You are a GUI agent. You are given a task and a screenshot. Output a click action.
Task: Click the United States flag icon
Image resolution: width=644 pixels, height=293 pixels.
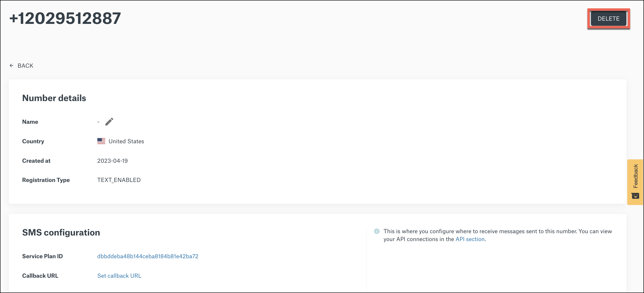pos(101,141)
